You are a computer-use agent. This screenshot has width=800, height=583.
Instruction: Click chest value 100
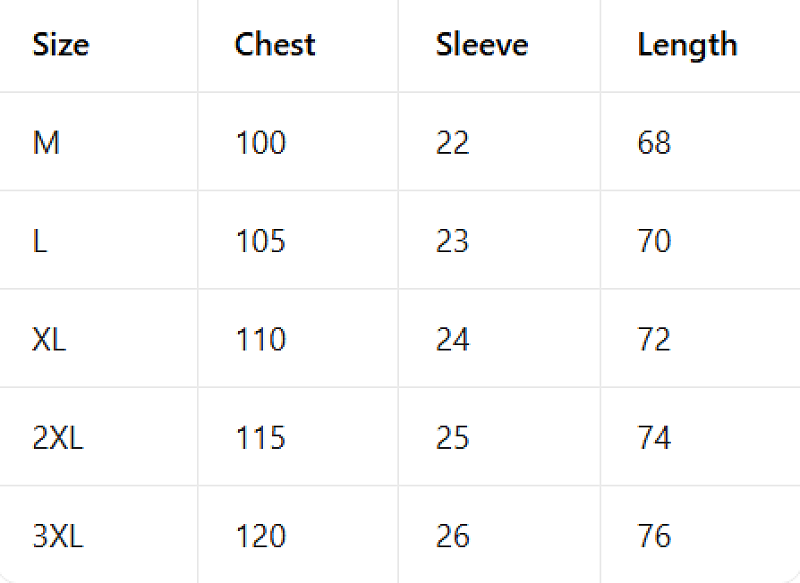[x=261, y=142]
